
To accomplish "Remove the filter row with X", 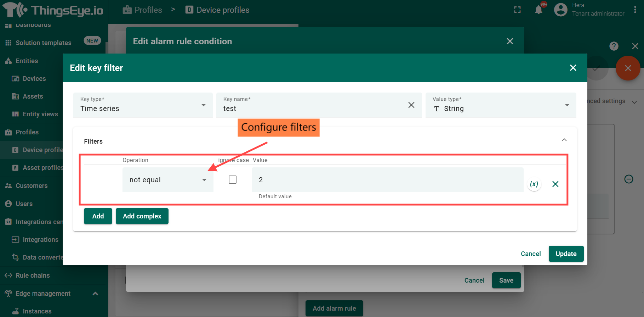I will (x=555, y=184).
